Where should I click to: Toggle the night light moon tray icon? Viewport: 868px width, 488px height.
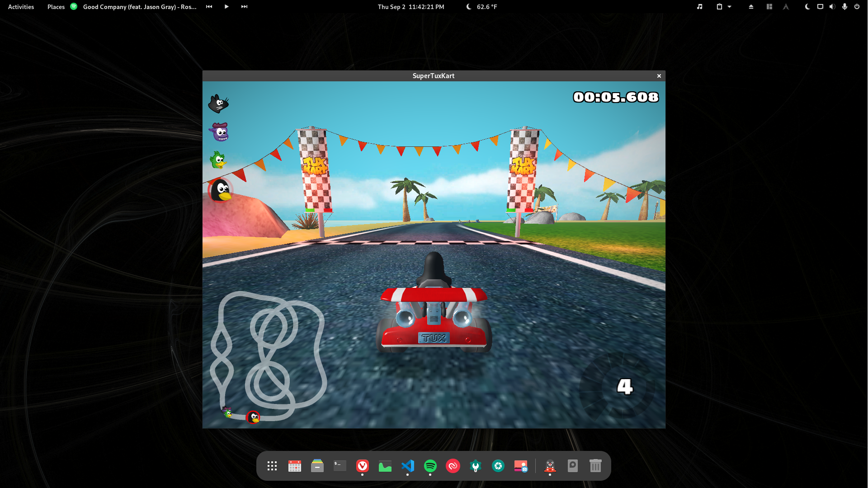click(807, 7)
